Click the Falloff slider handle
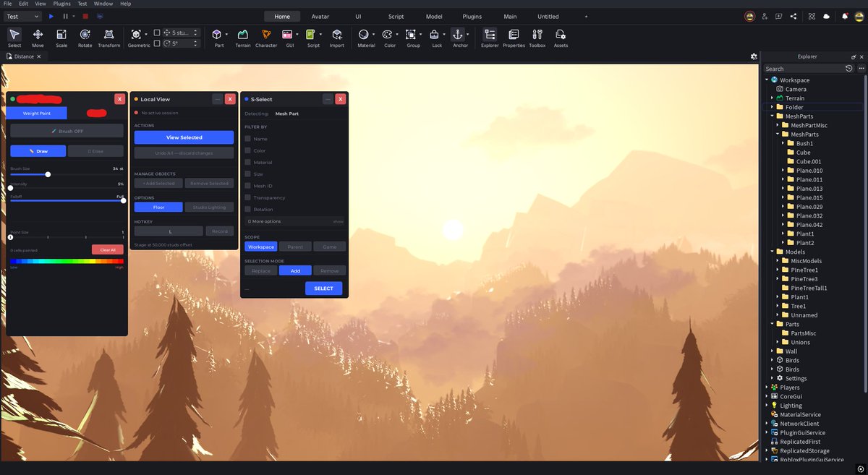 (x=123, y=200)
